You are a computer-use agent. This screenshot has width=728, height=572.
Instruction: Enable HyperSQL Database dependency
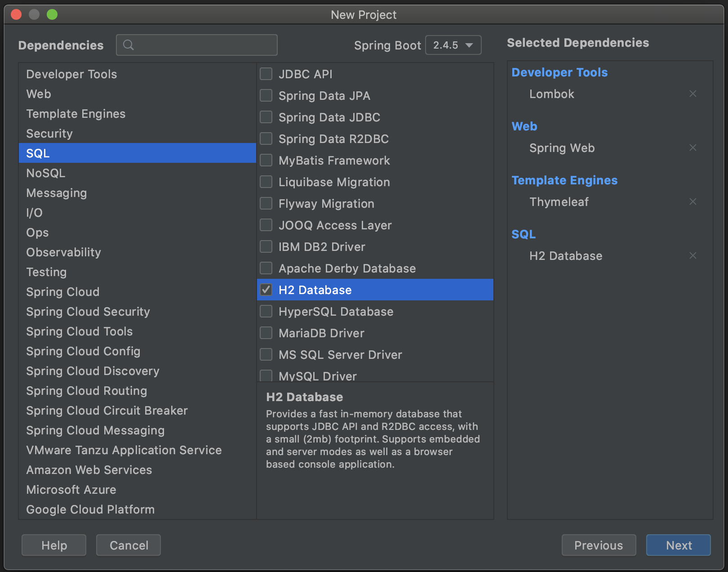point(266,311)
